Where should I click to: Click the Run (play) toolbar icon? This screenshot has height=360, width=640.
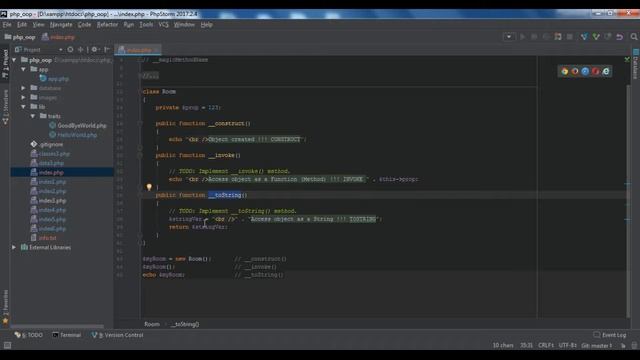(522, 37)
